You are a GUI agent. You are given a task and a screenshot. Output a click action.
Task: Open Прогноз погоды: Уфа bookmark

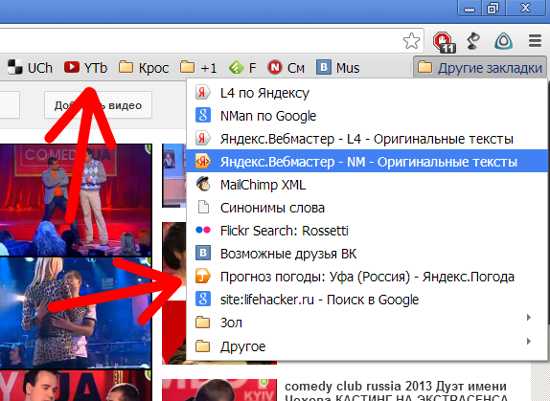[x=367, y=276]
